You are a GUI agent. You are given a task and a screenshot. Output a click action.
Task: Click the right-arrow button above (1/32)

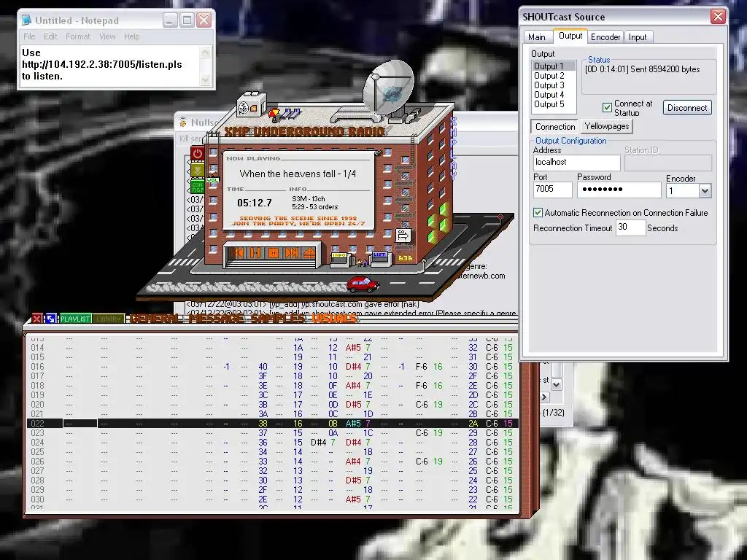(x=544, y=397)
